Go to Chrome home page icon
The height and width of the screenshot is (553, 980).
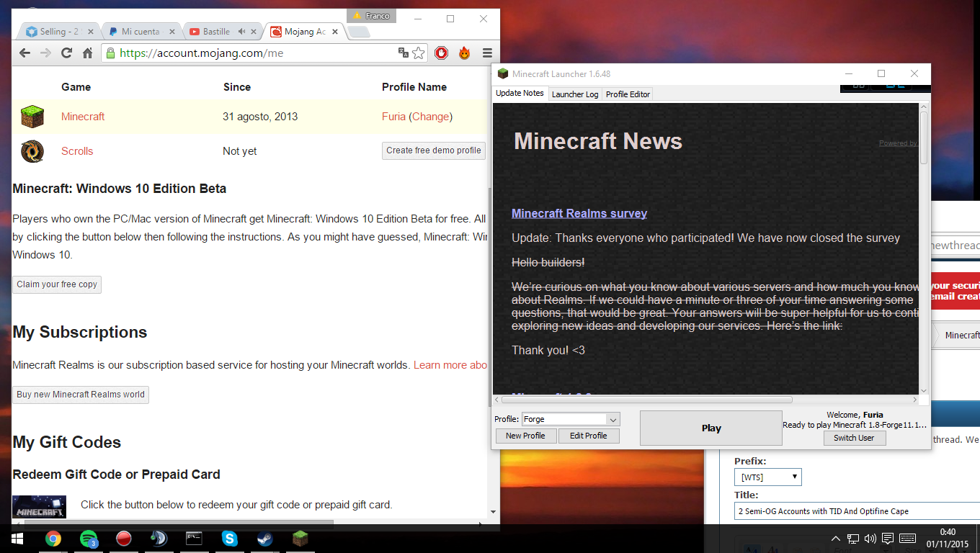click(87, 53)
